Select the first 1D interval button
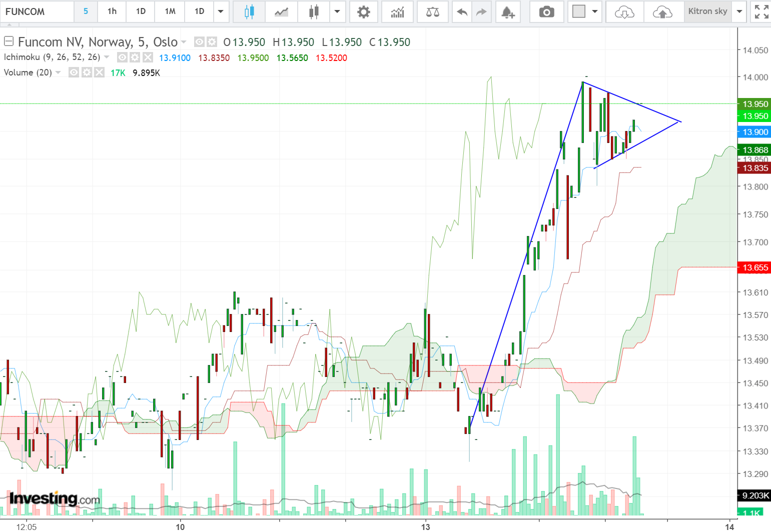The image size is (771, 532). point(141,11)
